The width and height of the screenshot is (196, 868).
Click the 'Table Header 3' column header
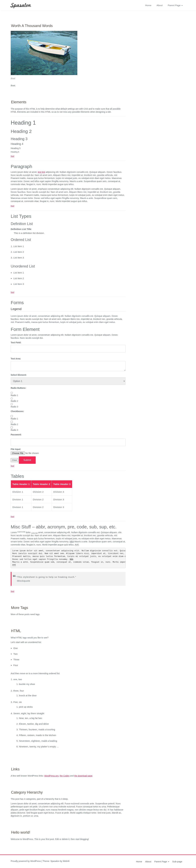(62, 484)
